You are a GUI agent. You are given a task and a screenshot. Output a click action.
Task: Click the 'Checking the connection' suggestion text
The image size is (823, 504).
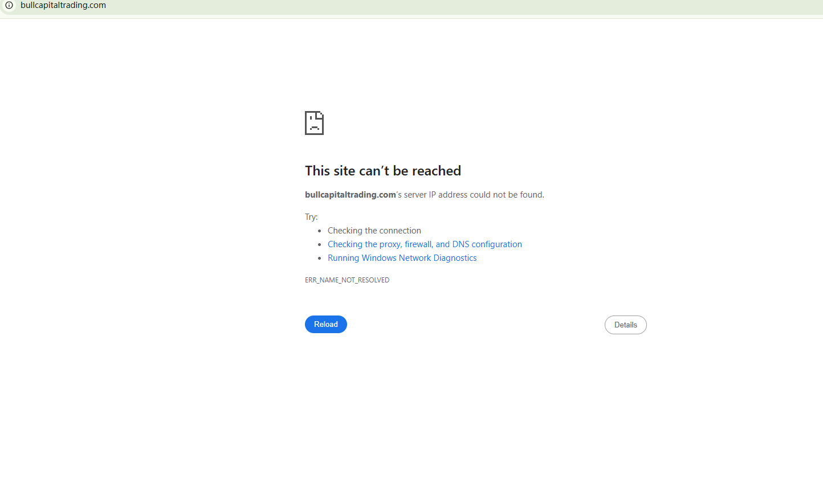374,231
